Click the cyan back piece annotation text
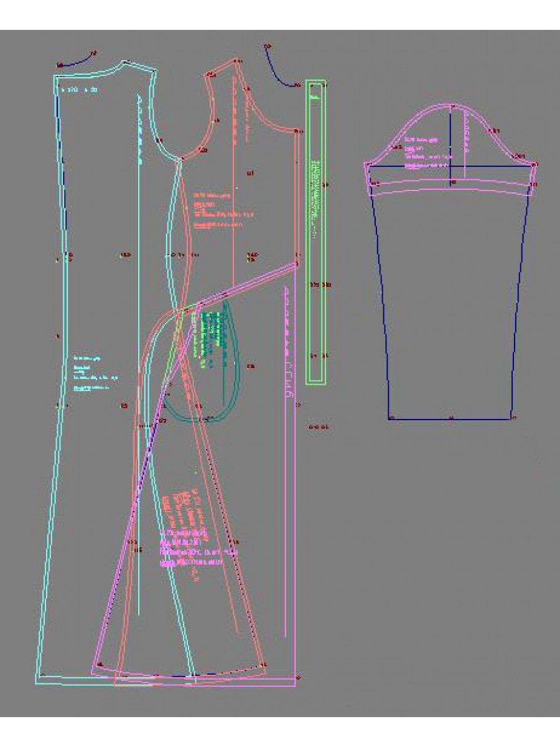This screenshot has width=560, height=747. point(93,373)
